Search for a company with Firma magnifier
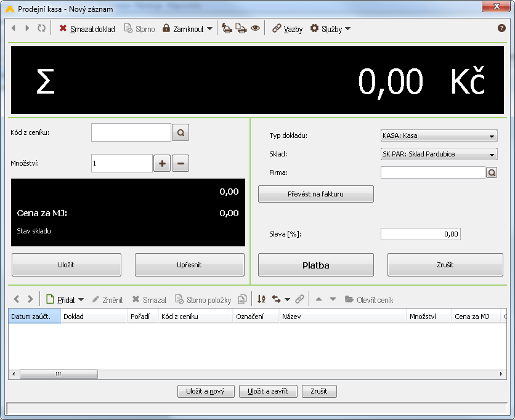This screenshot has height=420, width=515. pyautogui.click(x=492, y=172)
